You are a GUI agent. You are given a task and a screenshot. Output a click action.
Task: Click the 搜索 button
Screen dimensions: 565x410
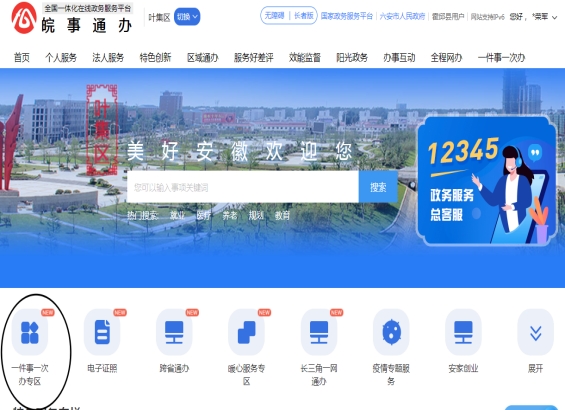[378, 187]
